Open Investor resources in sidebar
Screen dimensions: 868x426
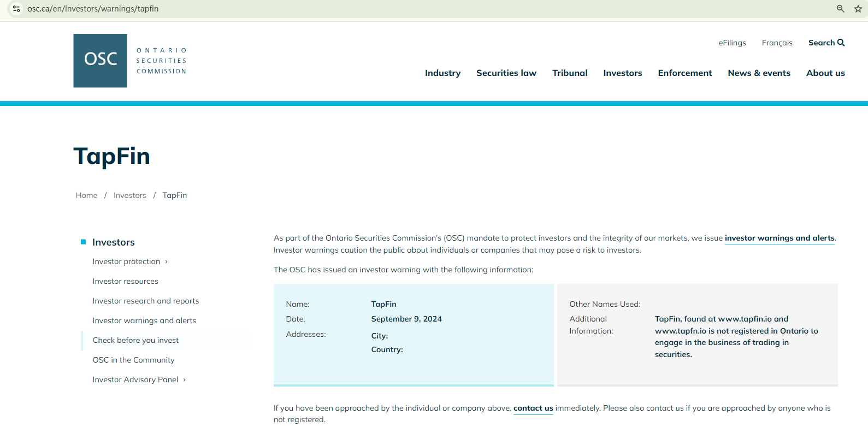pos(126,281)
